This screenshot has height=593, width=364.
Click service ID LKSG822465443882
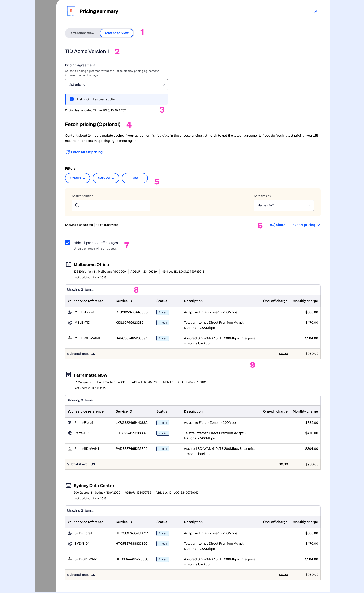[x=132, y=423]
